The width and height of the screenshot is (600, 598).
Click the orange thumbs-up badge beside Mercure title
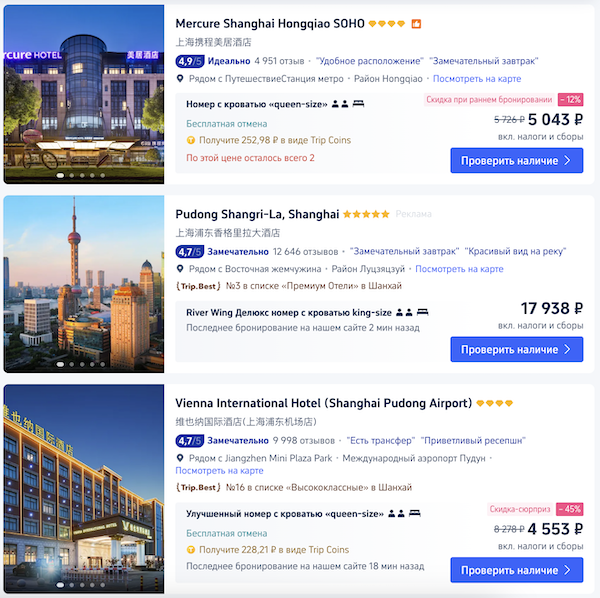click(416, 24)
